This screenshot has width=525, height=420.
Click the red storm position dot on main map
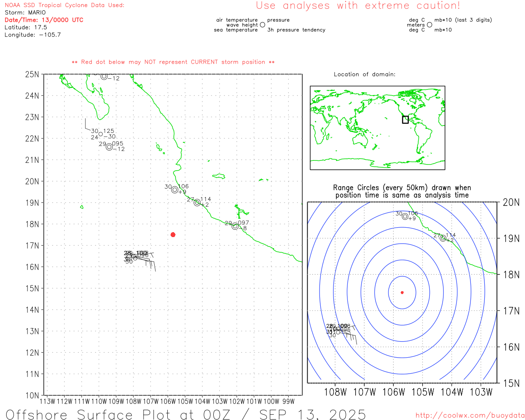coord(173,235)
